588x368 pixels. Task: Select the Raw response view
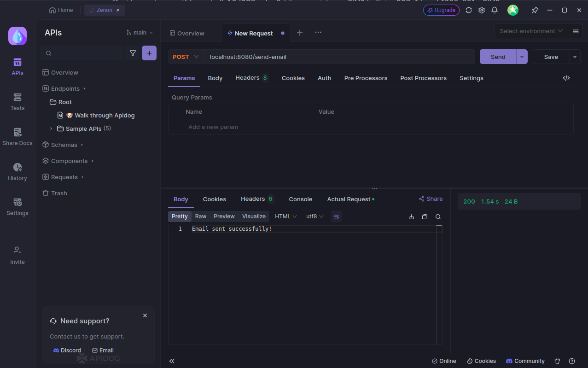tap(201, 216)
